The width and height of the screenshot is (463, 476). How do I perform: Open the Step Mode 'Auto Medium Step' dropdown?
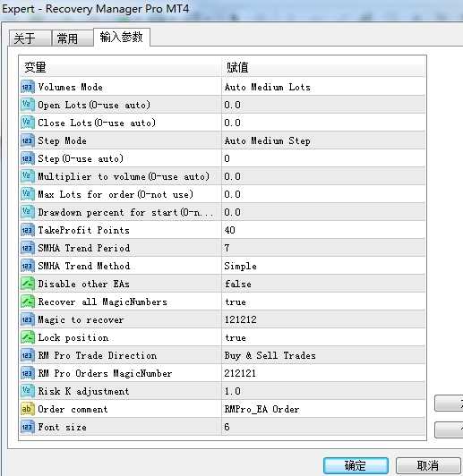coord(323,140)
